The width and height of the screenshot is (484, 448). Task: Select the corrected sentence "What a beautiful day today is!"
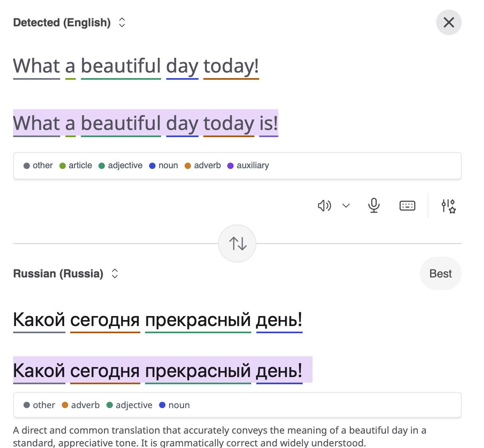(146, 123)
